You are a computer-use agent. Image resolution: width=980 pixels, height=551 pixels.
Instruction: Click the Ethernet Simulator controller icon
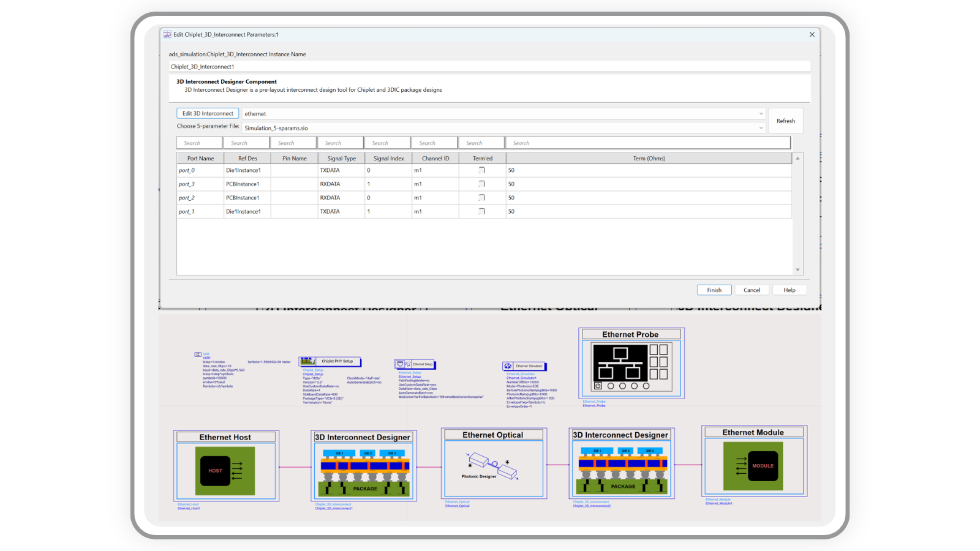tap(524, 366)
